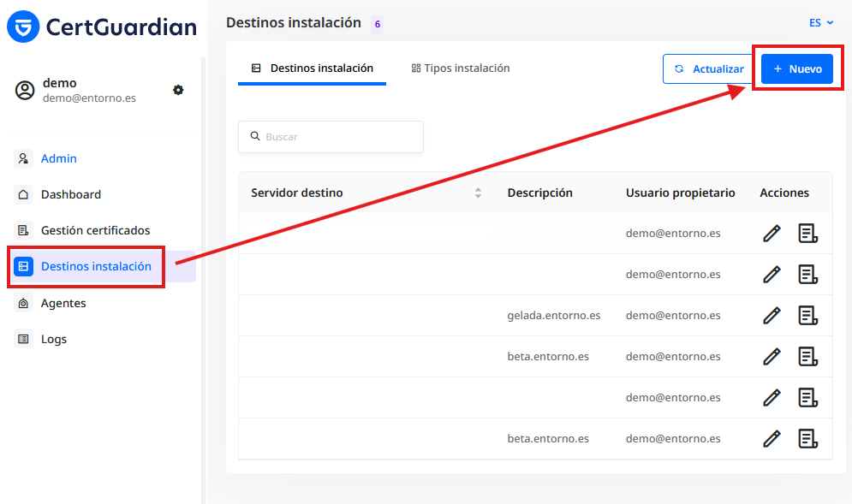Open the Logs sidebar icon
Image resolution: width=852 pixels, height=504 pixels.
(x=23, y=339)
